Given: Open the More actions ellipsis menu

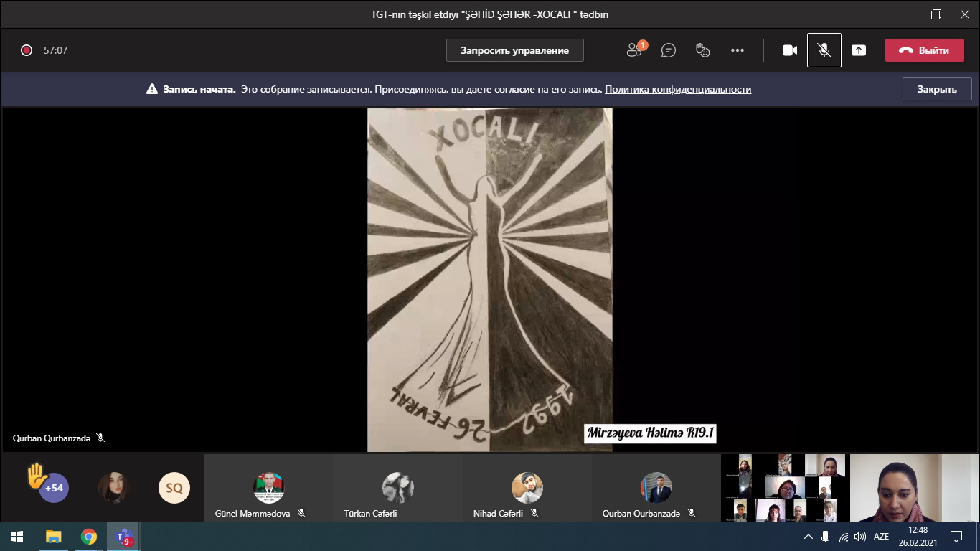Looking at the screenshot, I should coord(738,50).
